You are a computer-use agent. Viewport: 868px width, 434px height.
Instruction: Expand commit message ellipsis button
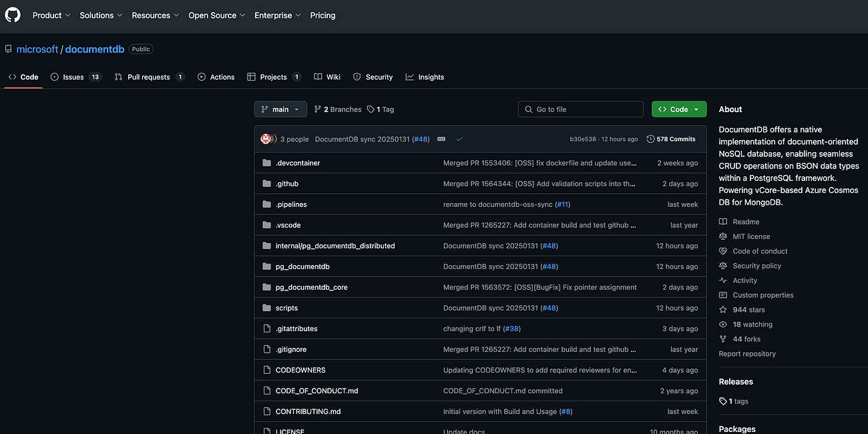(441, 139)
